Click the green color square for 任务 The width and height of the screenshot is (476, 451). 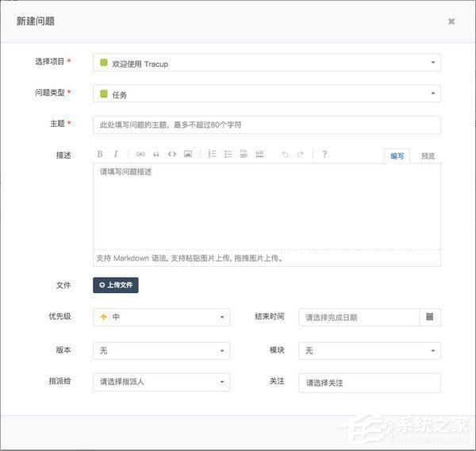(104, 94)
